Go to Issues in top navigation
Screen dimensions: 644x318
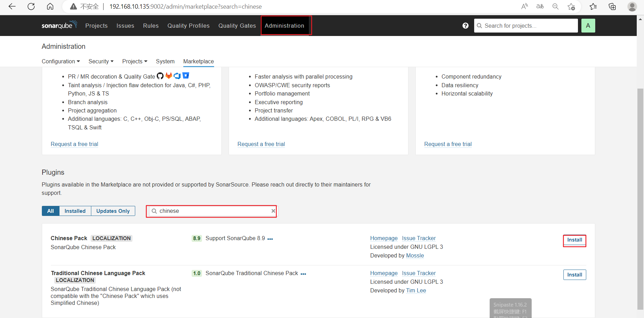click(x=125, y=26)
